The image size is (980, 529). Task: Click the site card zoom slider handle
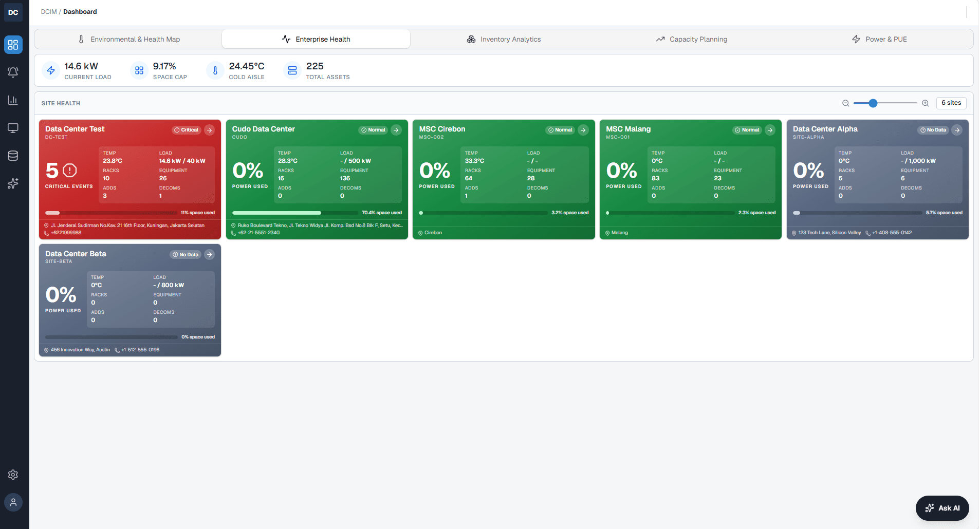[873, 103]
